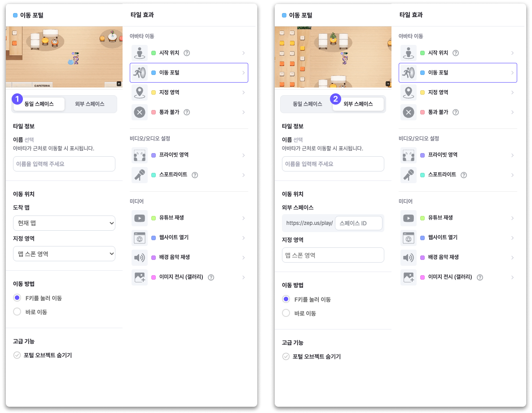Switch to 동일 스페이스 tab in right panel
This screenshot has width=532, height=413.
(x=308, y=104)
